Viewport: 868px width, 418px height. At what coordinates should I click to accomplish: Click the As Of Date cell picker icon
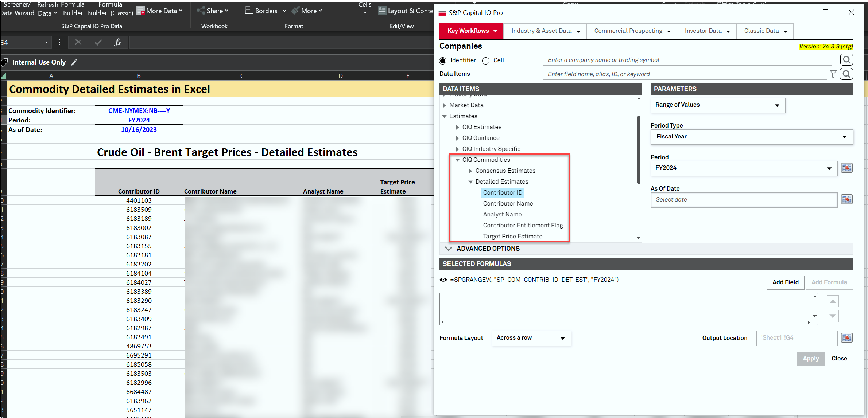click(x=846, y=199)
